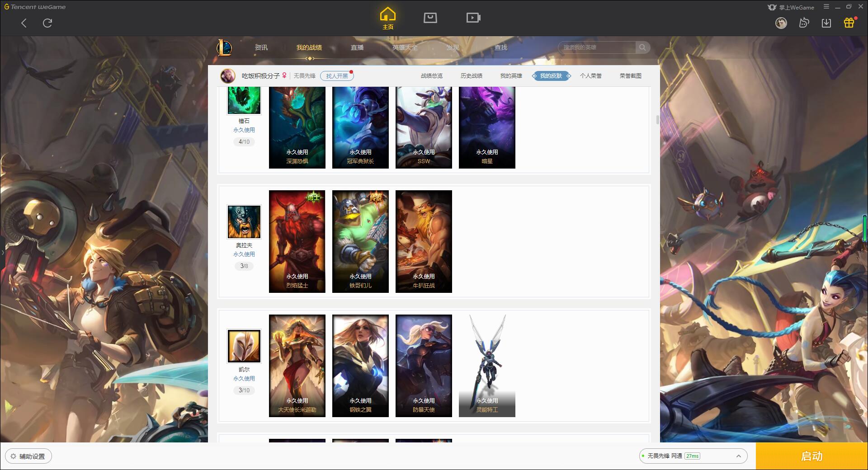Click the League of Legends logo
Screen dimensions: 868x470
tap(224, 47)
